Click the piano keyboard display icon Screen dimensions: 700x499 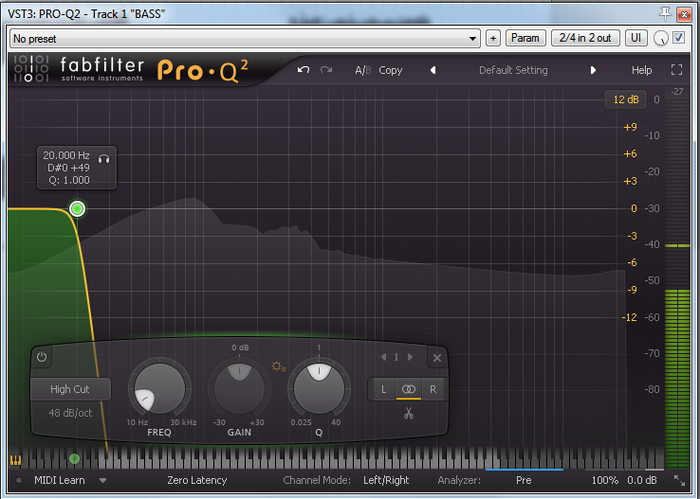coord(16,460)
